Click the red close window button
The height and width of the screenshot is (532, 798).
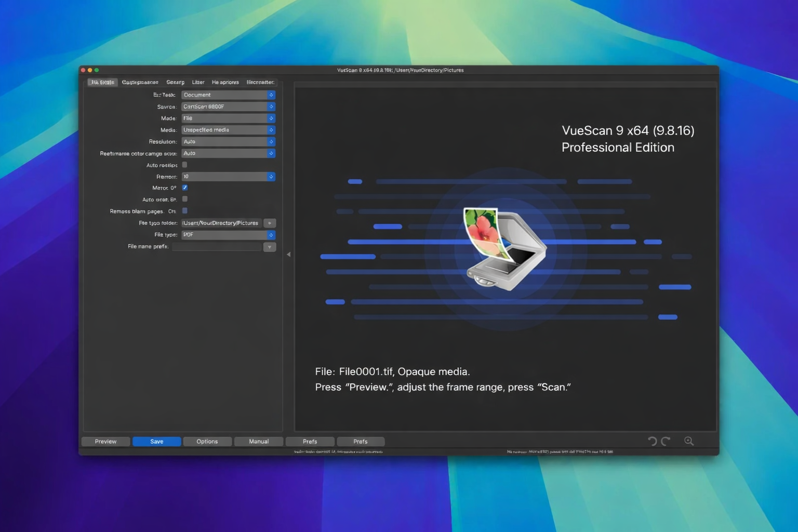click(x=83, y=70)
